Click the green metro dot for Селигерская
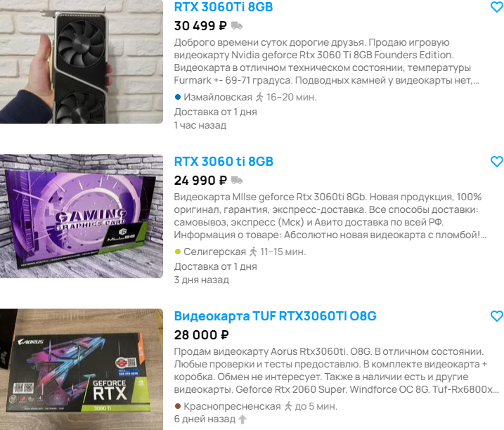This screenshot has width=504, height=430. click(x=177, y=252)
